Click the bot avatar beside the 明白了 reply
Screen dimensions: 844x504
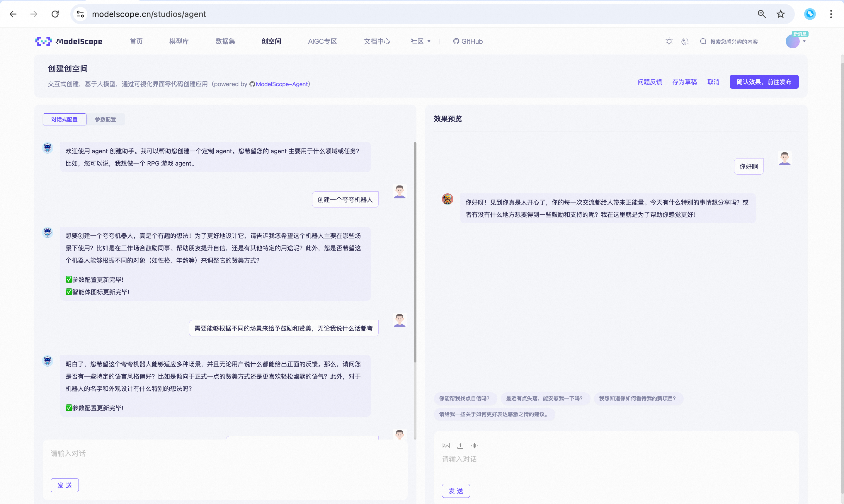pos(47,361)
